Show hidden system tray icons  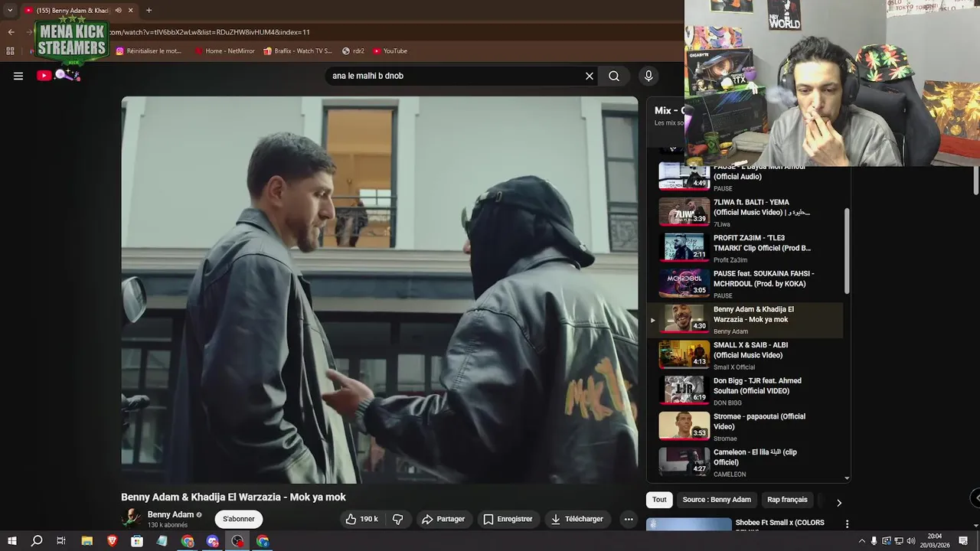pyautogui.click(x=861, y=541)
